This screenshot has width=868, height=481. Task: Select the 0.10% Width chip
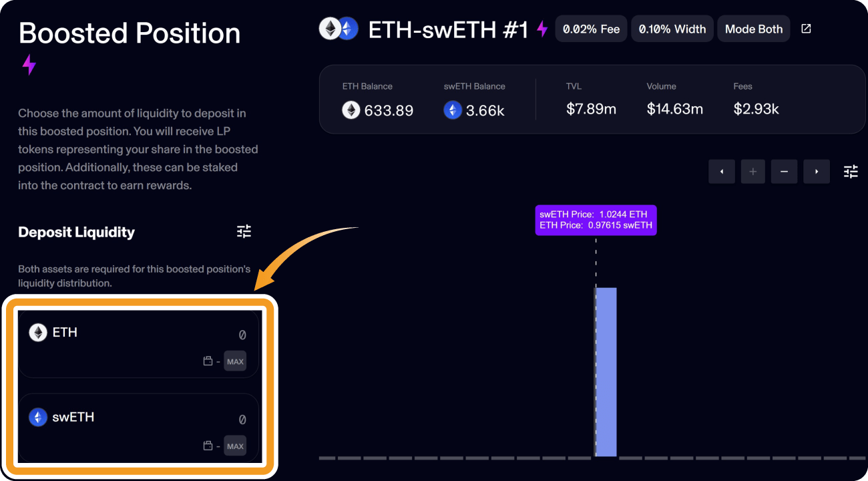672,29
